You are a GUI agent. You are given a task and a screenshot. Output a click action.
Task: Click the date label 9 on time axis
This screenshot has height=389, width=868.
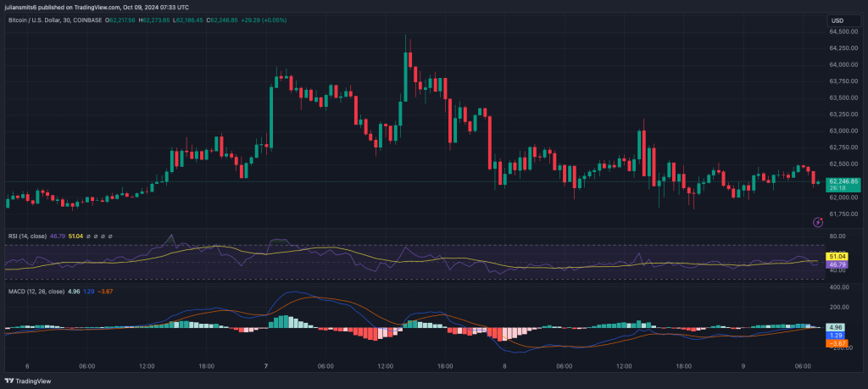point(743,366)
